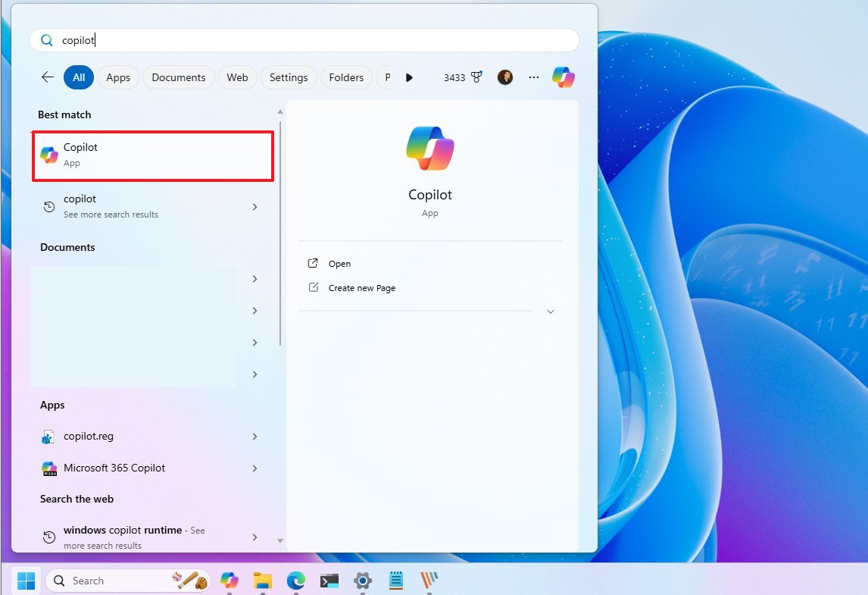Switch to the Apps filter tab
Screen dimensions: 868x595
pyautogui.click(x=117, y=77)
